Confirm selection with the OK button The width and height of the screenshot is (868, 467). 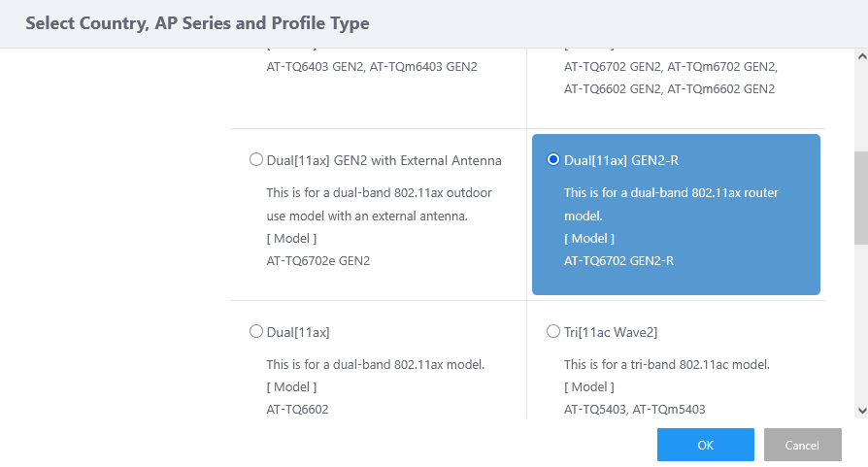(705, 445)
